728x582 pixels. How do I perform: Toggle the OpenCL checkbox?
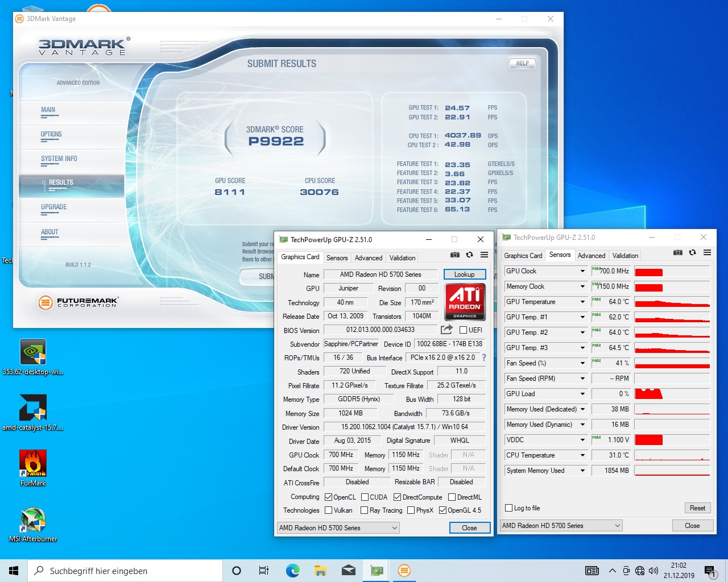(x=328, y=497)
